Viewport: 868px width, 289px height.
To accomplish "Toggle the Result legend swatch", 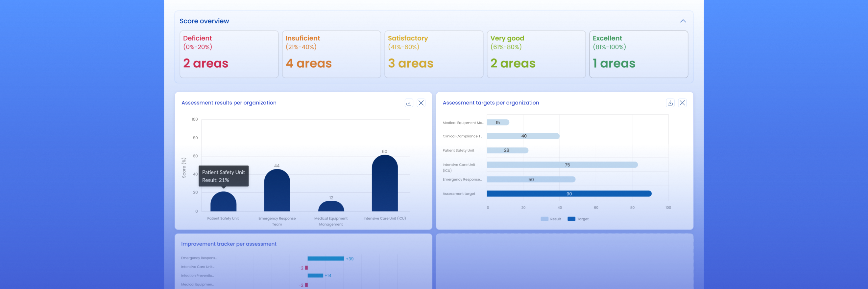I will point(544,219).
